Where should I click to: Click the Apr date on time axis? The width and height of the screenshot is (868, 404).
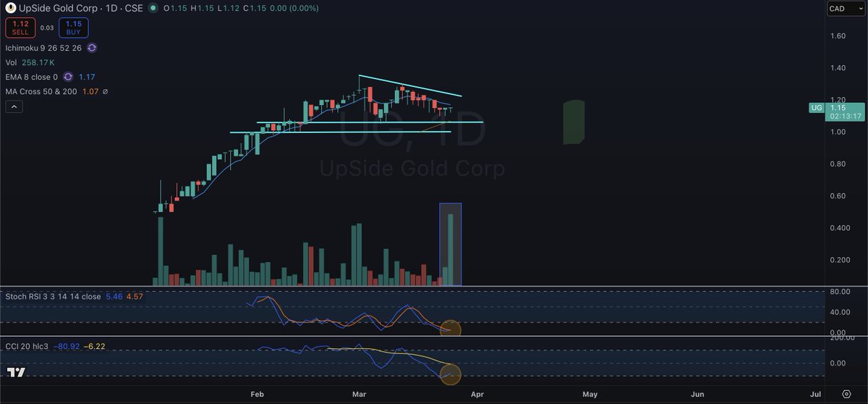pos(477,395)
